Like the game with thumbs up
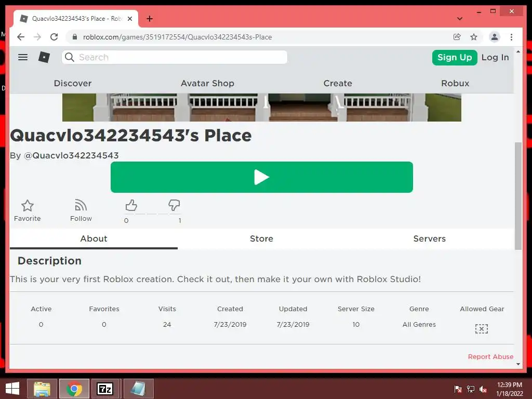The image size is (532, 399). (x=131, y=205)
